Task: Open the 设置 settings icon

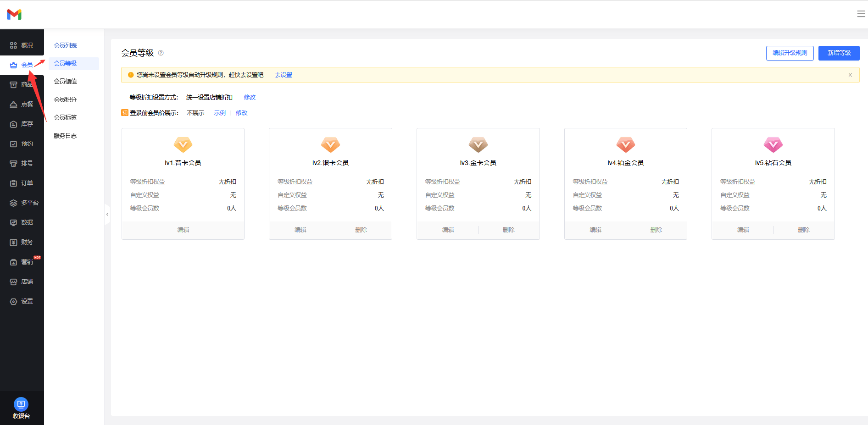Action: pos(14,302)
